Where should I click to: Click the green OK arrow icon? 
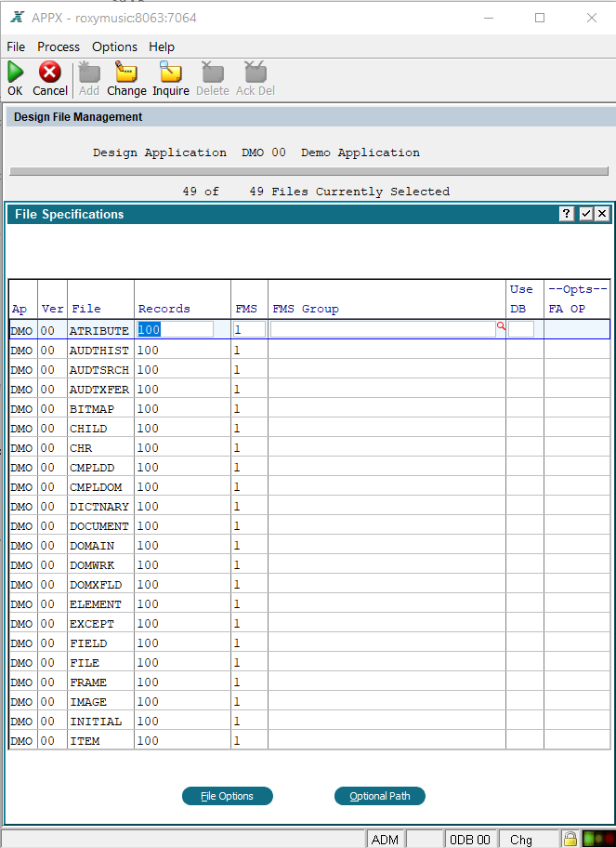[15, 72]
